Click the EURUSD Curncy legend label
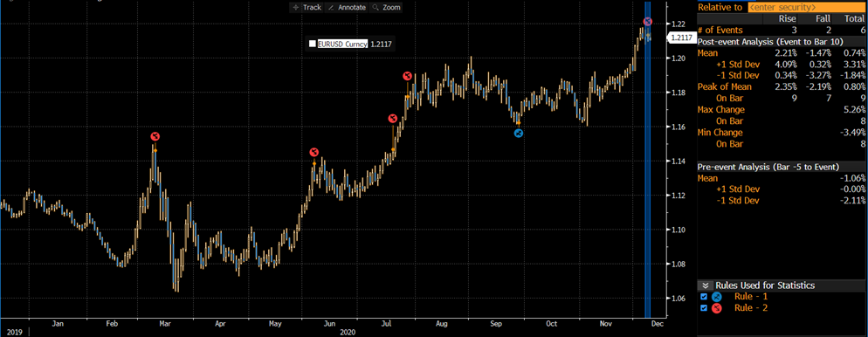868x337 pixels. (342, 44)
